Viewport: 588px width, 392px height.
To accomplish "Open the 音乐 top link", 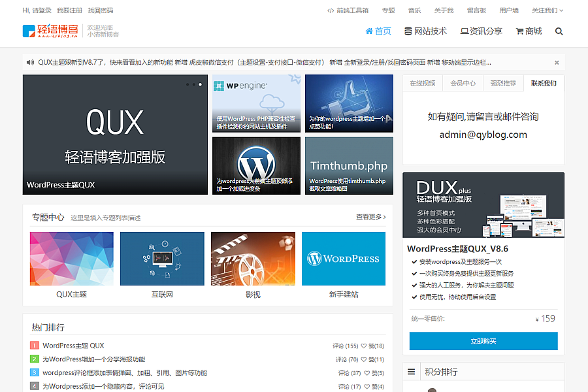I will pyautogui.click(x=414, y=10).
